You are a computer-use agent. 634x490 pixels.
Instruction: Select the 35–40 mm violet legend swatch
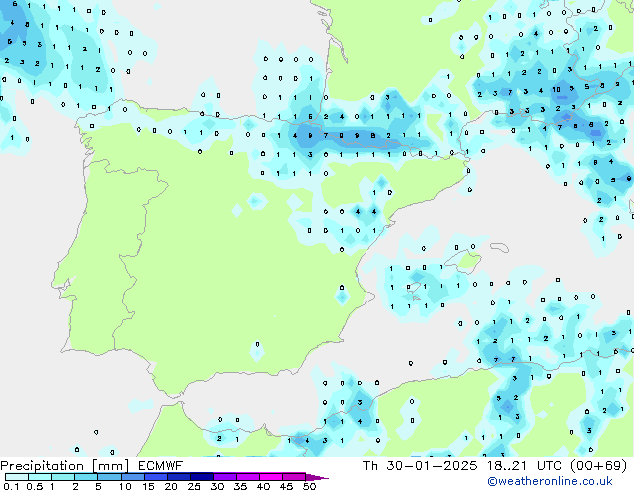247,477
